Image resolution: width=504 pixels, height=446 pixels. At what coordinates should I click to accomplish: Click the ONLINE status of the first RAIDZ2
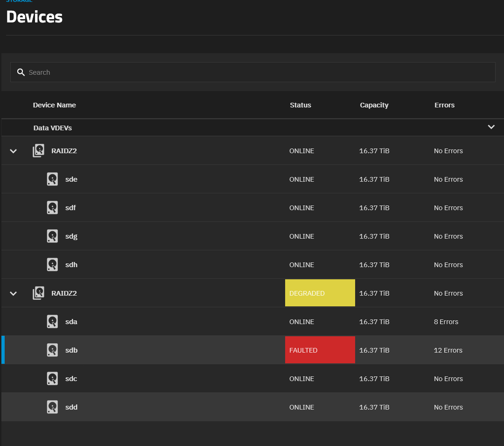301,151
